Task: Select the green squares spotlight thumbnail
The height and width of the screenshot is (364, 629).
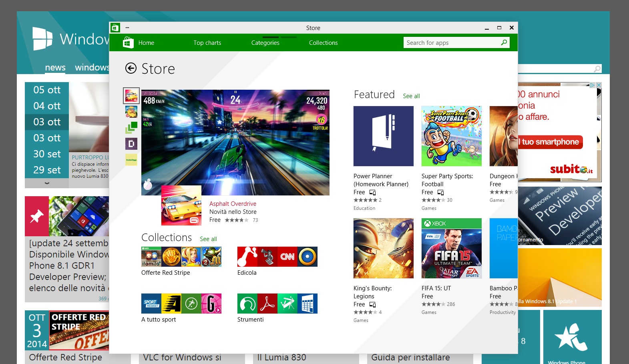Action: tap(131, 128)
